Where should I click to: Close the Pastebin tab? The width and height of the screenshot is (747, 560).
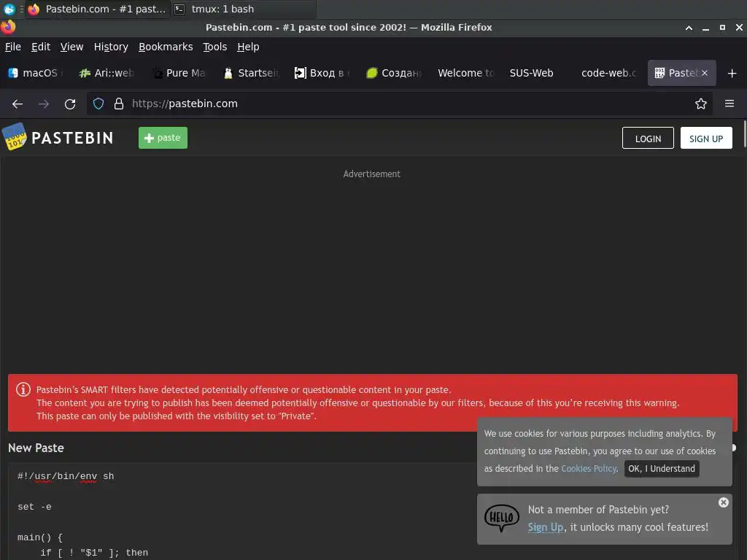(x=705, y=73)
